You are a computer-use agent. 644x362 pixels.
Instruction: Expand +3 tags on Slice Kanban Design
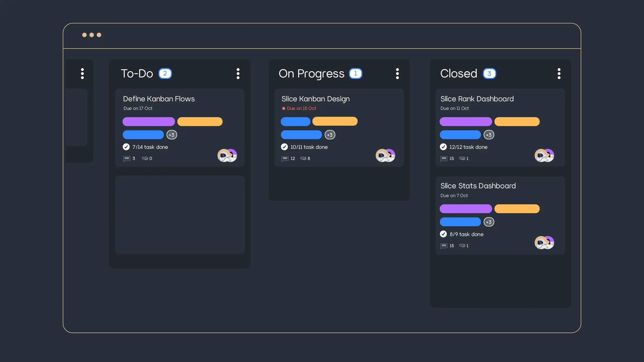pos(330,135)
